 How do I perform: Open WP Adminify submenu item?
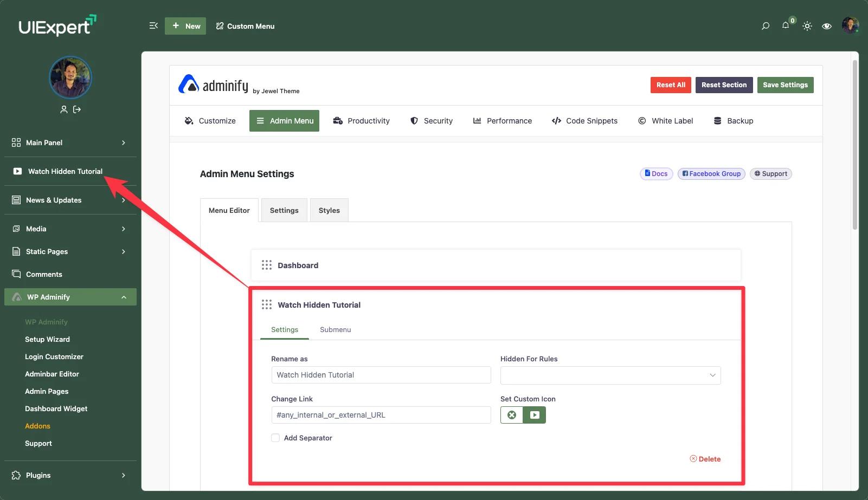pyautogui.click(x=46, y=322)
